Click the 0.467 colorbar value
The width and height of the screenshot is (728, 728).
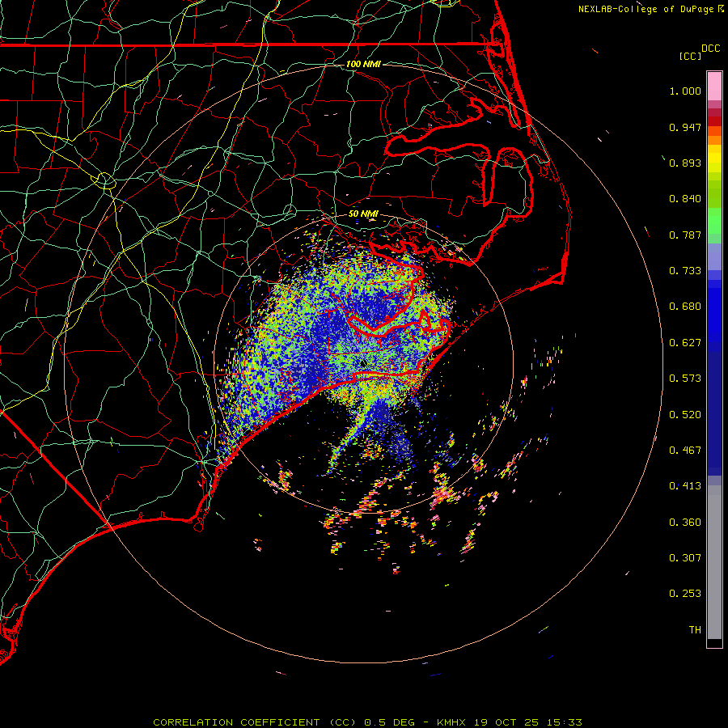[x=685, y=451]
